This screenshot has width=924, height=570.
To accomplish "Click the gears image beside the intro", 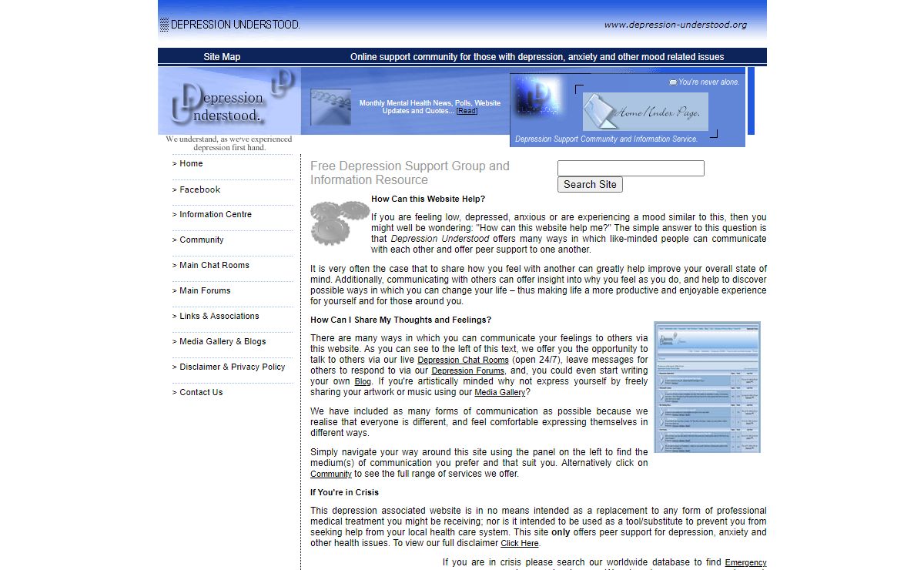I will pos(340,223).
